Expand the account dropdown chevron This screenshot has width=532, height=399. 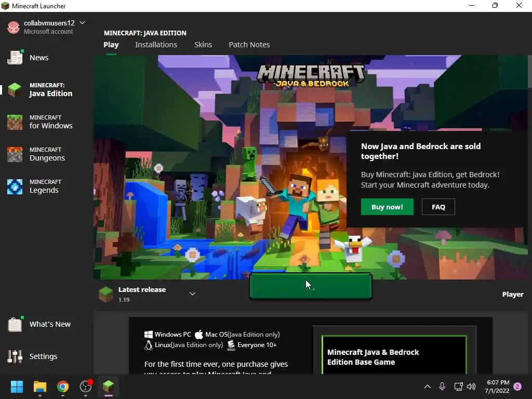pyautogui.click(x=82, y=23)
